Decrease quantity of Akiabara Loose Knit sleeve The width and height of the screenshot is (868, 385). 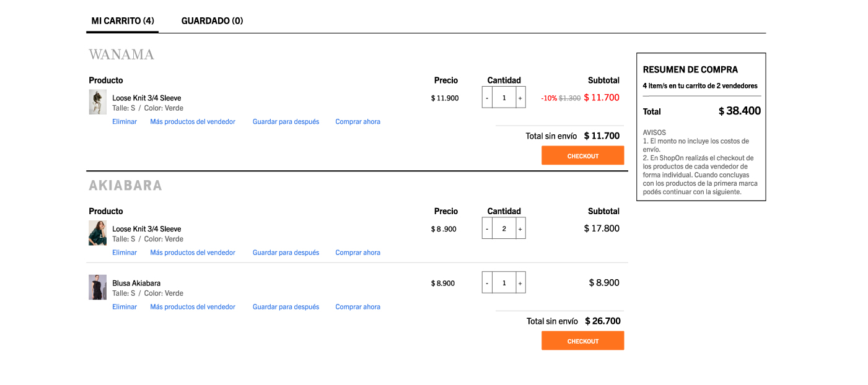(487, 229)
